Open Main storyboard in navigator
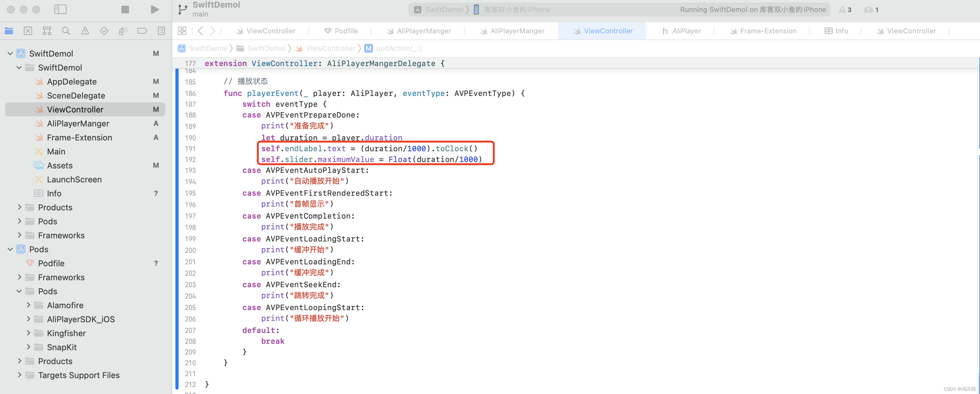Image resolution: width=980 pixels, height=394 pixels. tap(85, 151)
